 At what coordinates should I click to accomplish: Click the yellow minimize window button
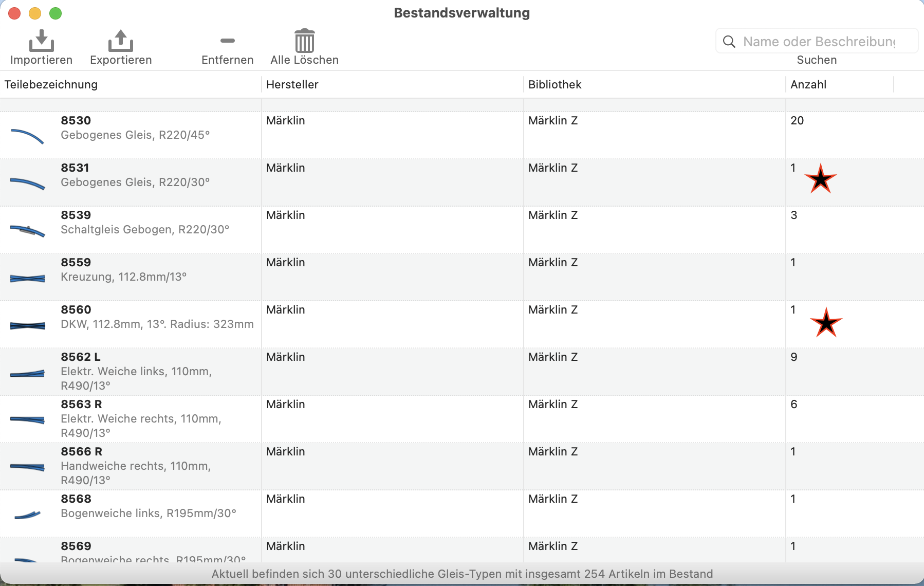click(x=35, y=13)
